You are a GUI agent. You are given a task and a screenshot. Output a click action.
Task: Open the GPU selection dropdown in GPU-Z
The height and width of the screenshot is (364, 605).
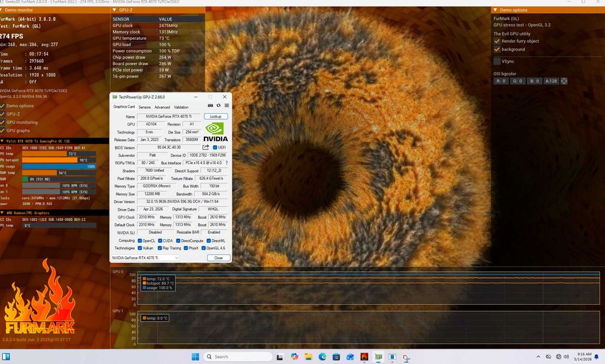[145, 258]
